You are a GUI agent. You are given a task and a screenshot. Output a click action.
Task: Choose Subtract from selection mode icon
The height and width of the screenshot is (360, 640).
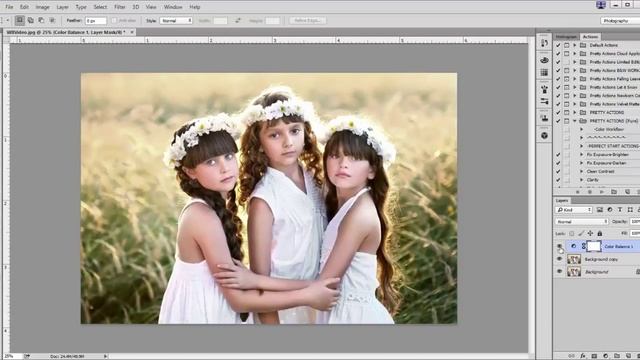click(41, 20)
